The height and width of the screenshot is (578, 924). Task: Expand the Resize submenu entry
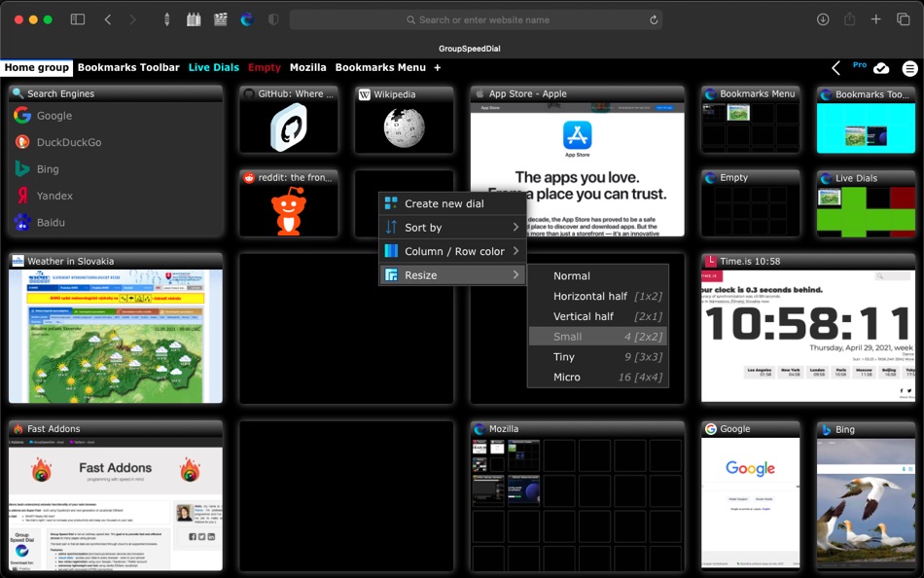coord(452,274)
